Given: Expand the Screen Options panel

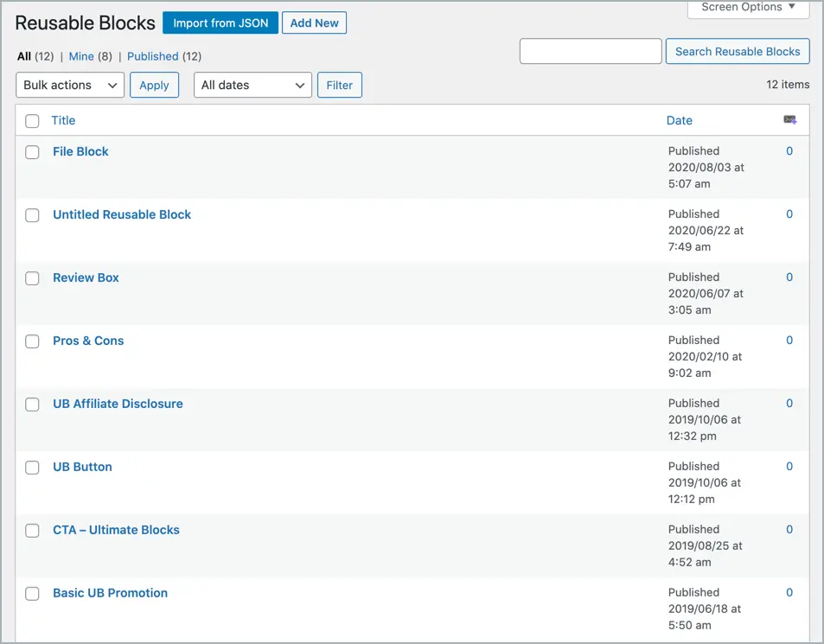Looking at the screenshot, I should pos(748,8).
